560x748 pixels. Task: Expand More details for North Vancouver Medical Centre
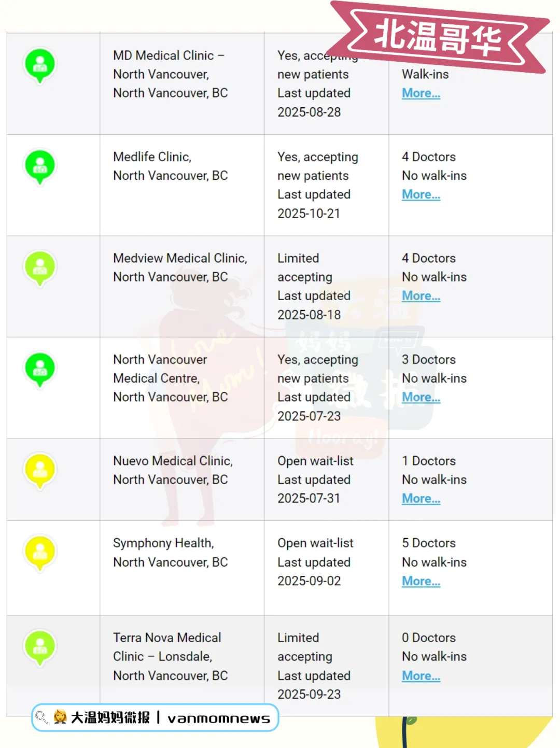[x=421, y=397]
